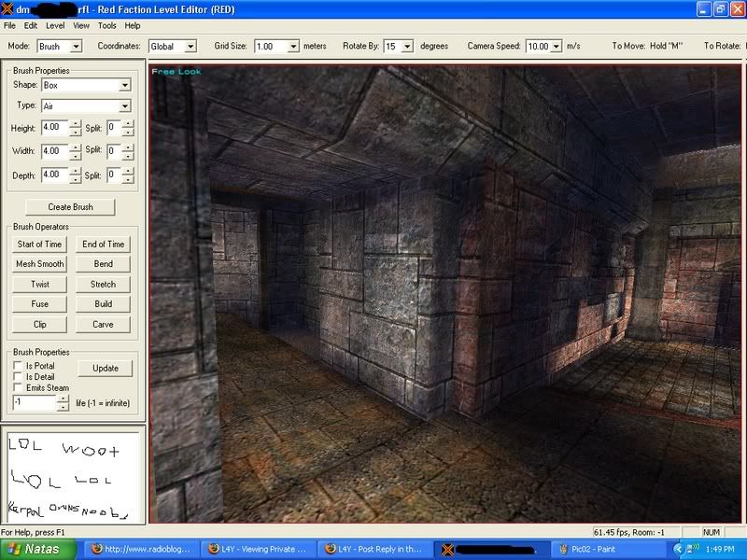This screenshot has width=747, height=560.
Task: Decrease Width with its down arrow
Action: [x=76, y=156]
